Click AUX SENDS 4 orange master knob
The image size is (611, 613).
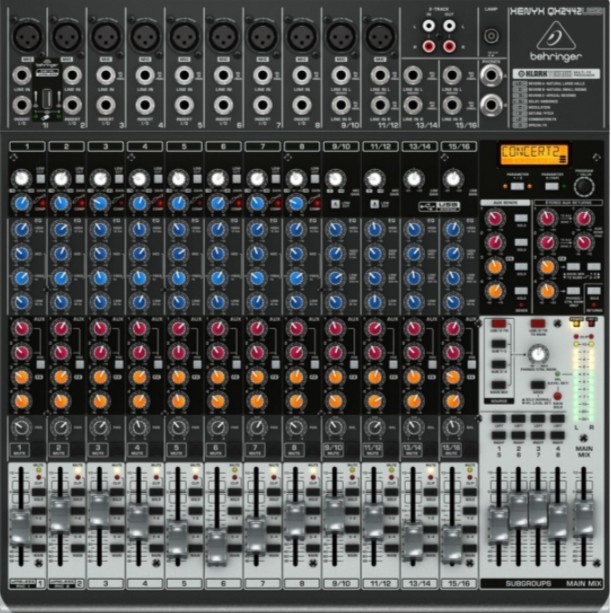coord(495,290)
